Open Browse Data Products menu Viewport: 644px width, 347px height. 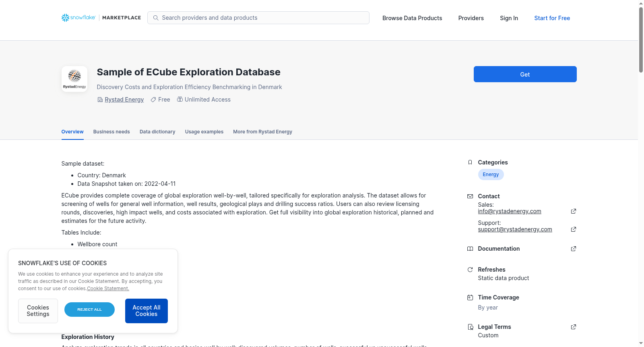point(412,18)
